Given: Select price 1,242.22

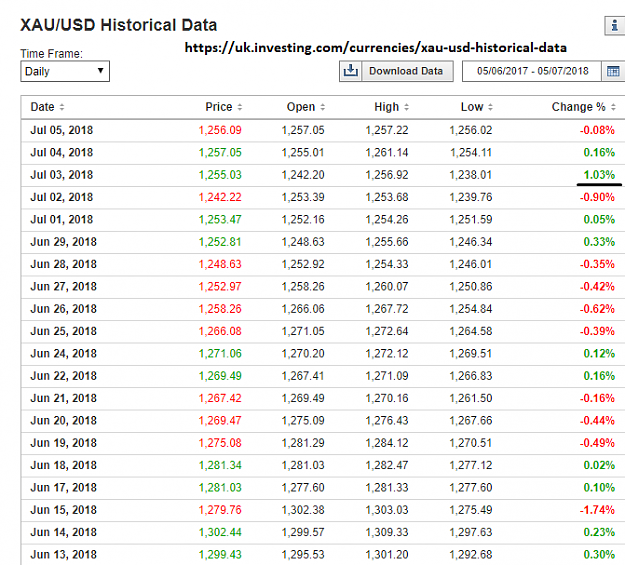Looking at the screenshot, I should 220,197.
